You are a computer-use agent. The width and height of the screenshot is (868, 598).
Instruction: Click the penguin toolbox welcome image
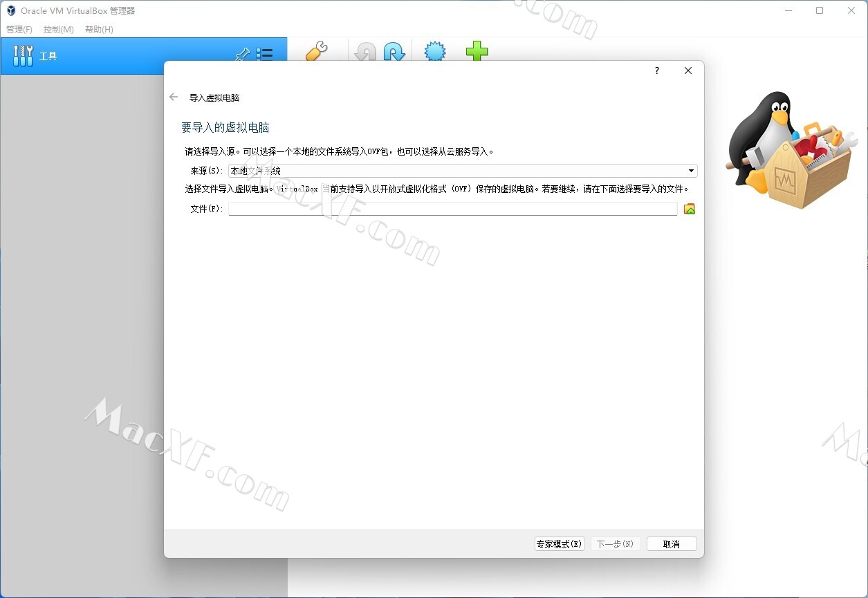791,151
